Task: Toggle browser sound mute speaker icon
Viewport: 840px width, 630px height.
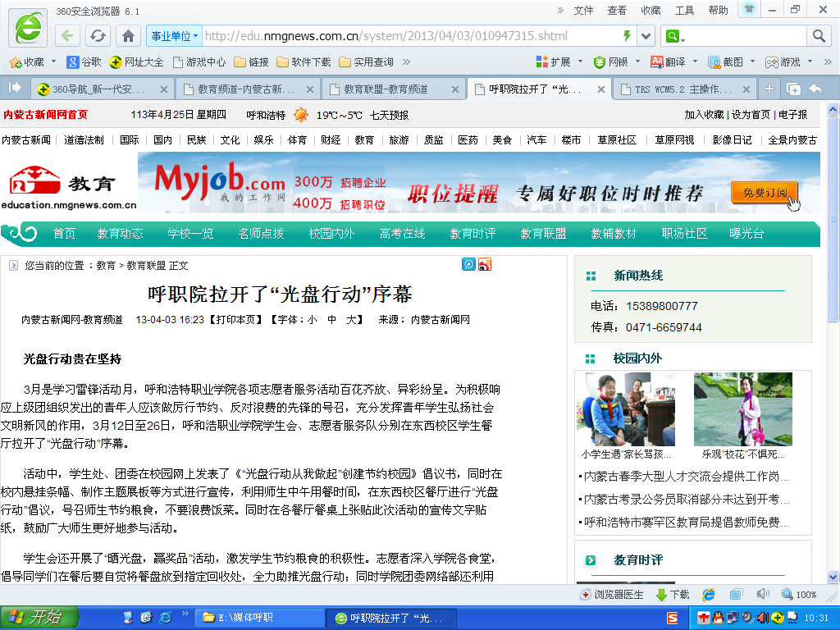Action: click(762, 594)
